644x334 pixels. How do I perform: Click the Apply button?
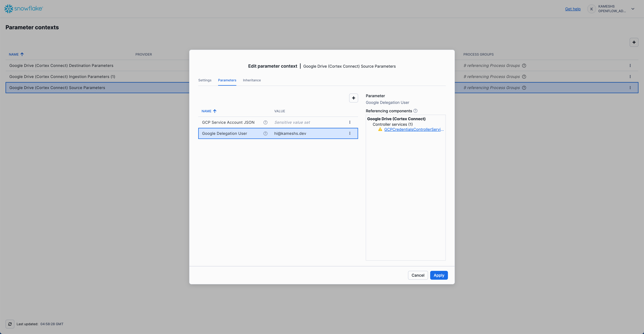439,275
